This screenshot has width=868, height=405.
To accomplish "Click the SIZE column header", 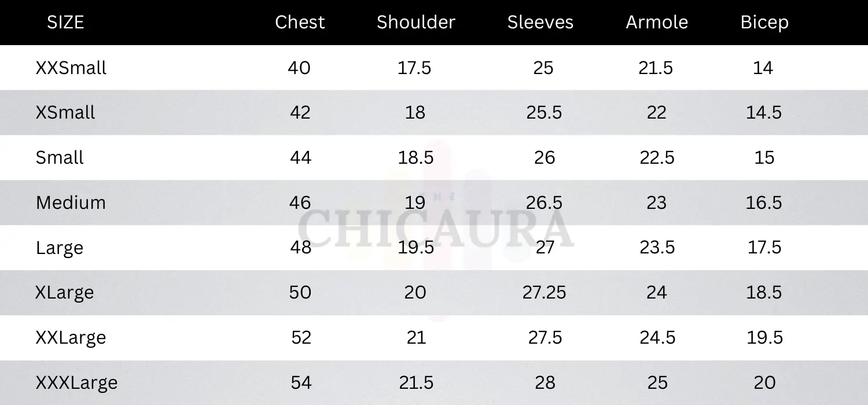I will [x=65, y=23].
